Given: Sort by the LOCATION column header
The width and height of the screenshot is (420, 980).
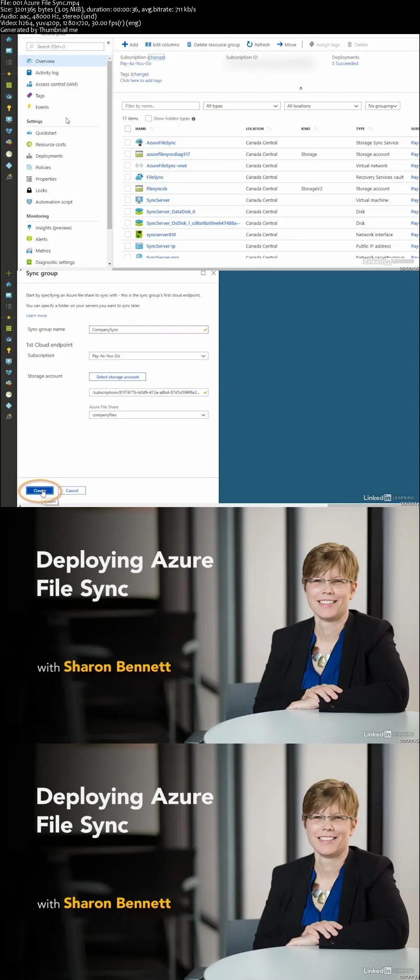Looking at the screenshot, I should tap(255, 129).
